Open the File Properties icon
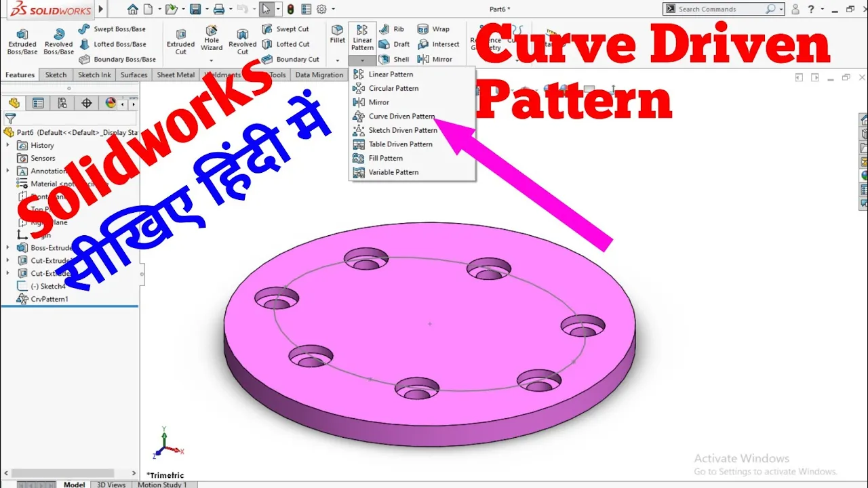Image resolution: width=868 pixels, height=488 pixels. point(307,9)
